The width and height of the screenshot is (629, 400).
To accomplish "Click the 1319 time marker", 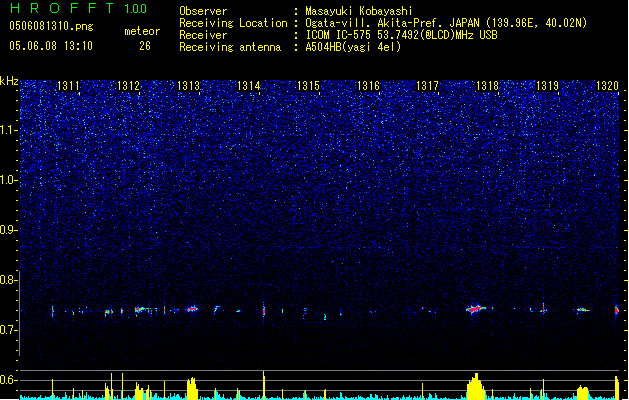I will pyautogui.click(x=548, y=86).
